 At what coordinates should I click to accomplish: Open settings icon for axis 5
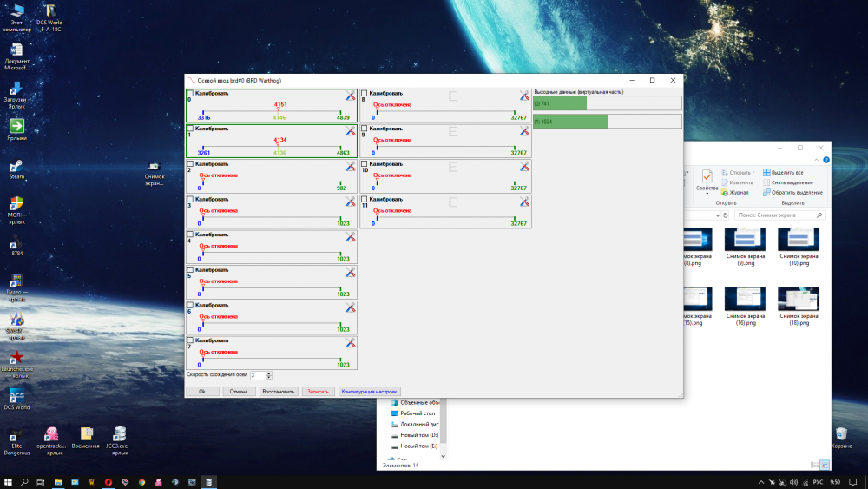point(351,273)
